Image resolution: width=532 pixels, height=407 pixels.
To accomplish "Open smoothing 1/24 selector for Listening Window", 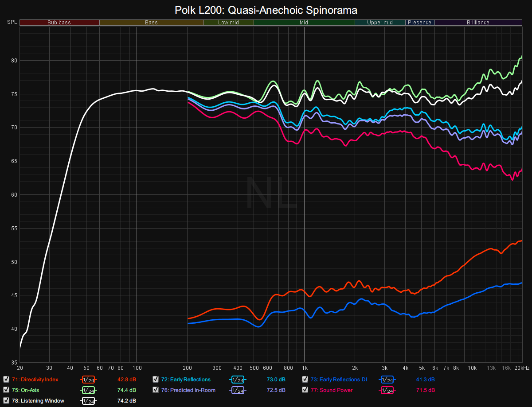I will (88, 401).
